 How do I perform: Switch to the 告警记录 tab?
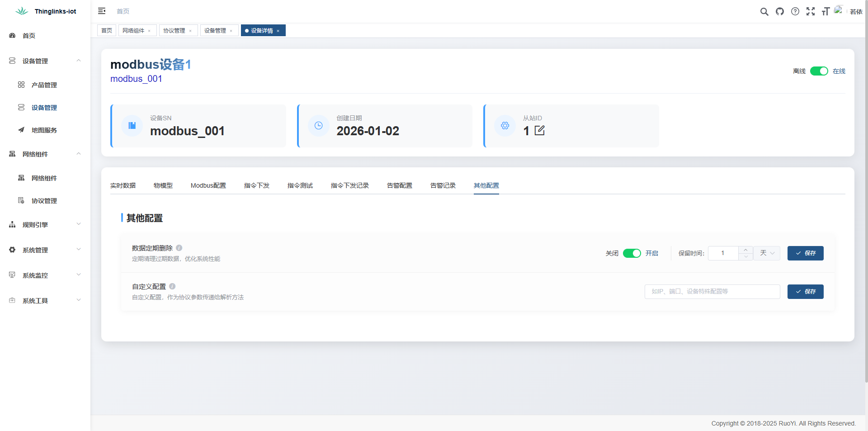(443, 185)
